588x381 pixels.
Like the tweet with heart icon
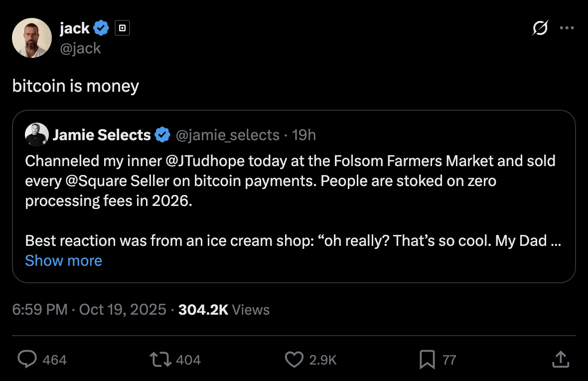294,359
